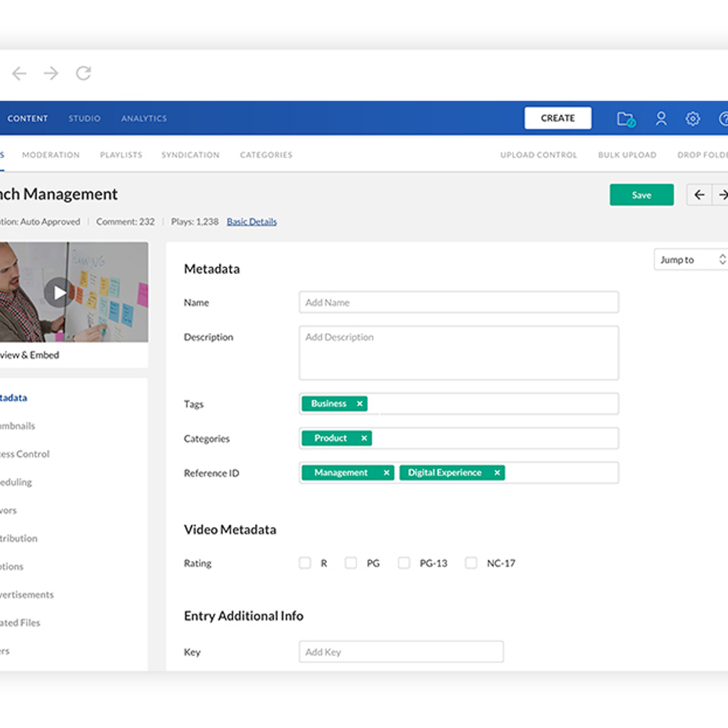Switch to the Playlists tab
This screenshot has width=728, height=728.
coord(121,155)
